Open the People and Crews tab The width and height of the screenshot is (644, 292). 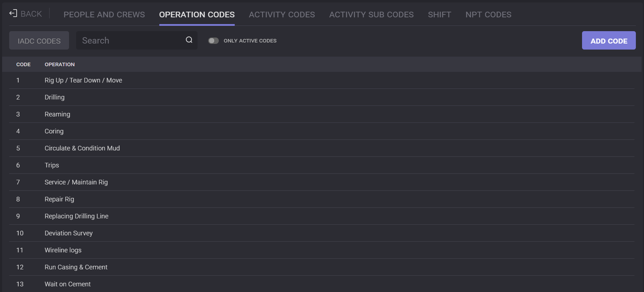tap(104, 15)
